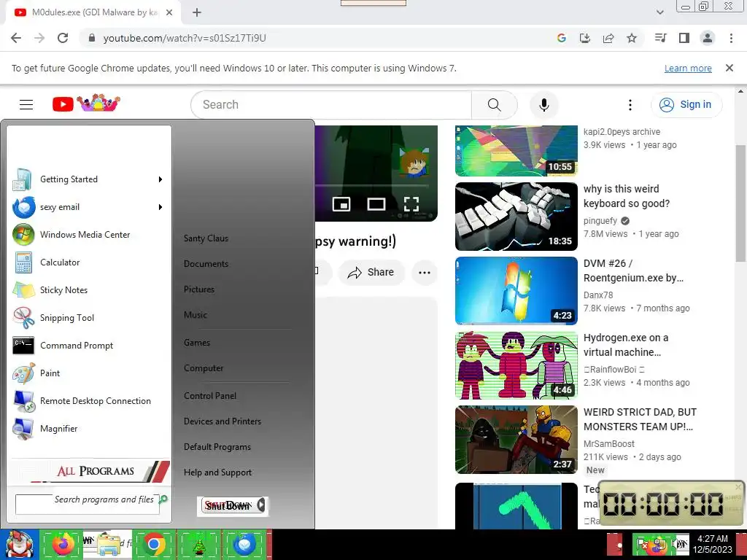Reload the YouTube page
Image resolution: width=747 pixels, height=560 pixels.
63,38
